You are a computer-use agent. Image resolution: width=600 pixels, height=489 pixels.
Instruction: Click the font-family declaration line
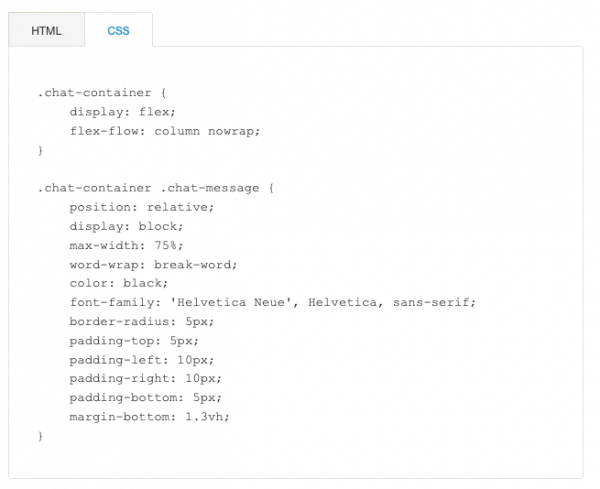272,302
